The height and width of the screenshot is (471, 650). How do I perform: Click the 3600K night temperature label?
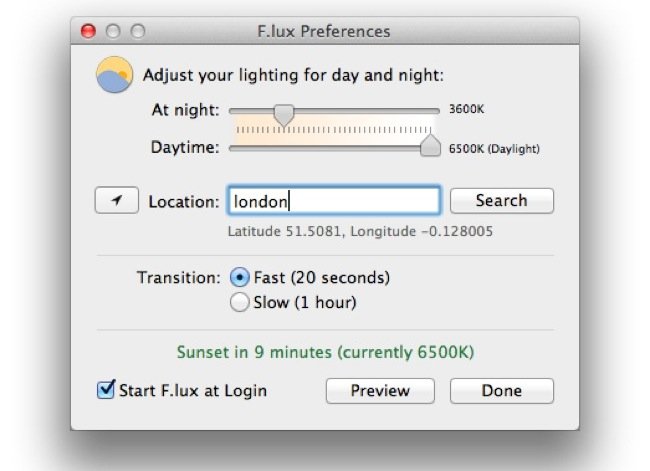click(466, 110)
